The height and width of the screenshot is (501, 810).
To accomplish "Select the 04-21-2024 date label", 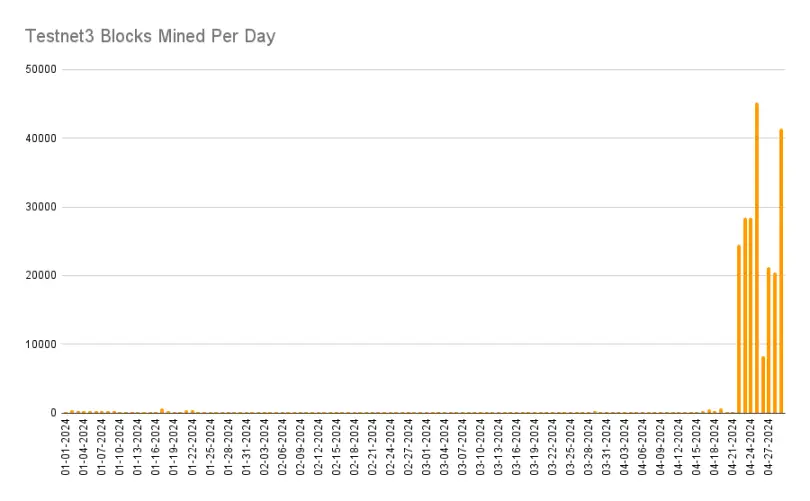I will coord(733,448).
